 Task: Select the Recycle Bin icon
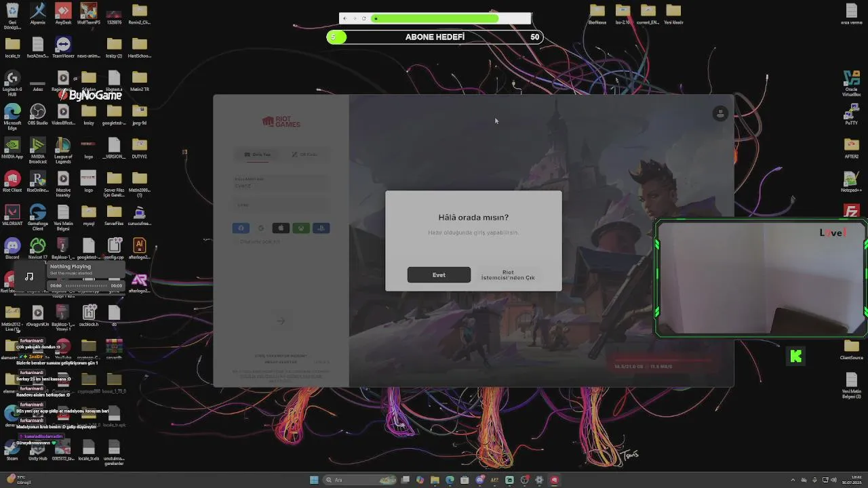pyautogui.click(x=12, y=15)
